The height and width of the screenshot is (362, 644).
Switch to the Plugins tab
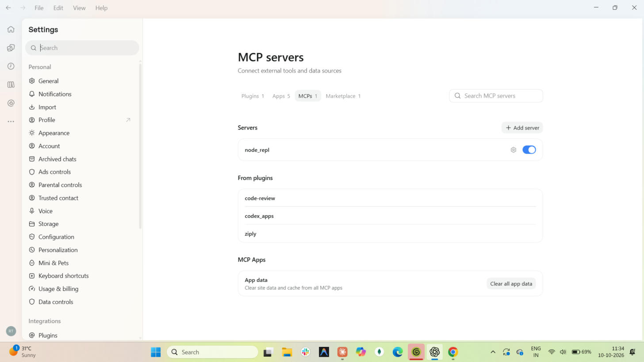pos(253,96)
